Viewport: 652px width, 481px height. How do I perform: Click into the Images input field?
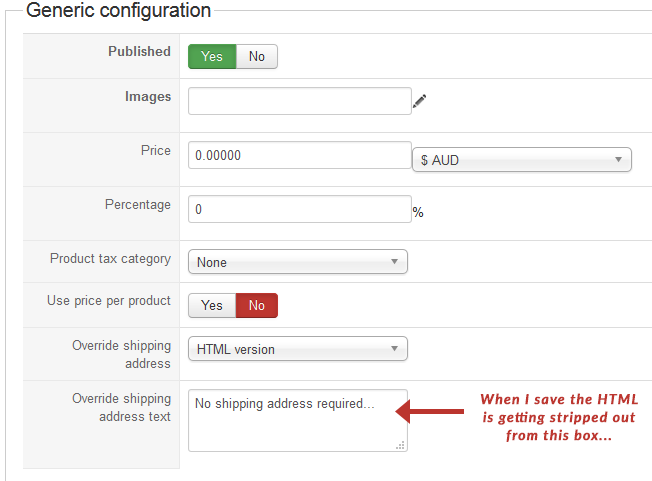(299, 101)
